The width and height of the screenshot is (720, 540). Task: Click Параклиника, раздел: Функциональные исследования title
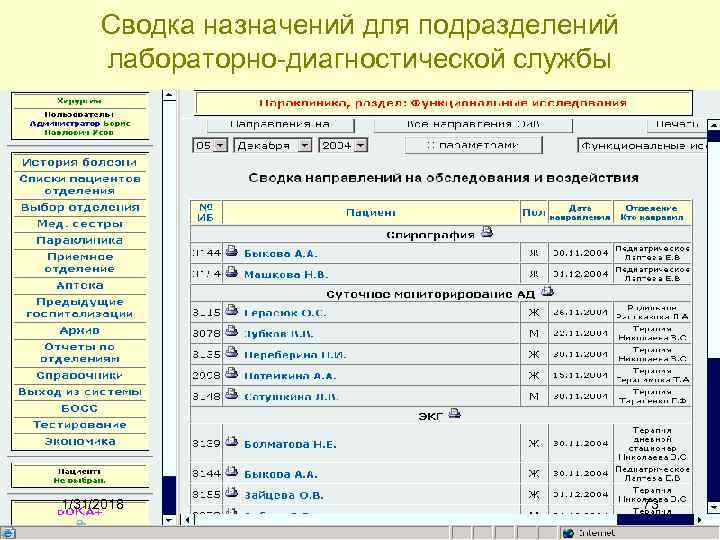tap(443, 103)
